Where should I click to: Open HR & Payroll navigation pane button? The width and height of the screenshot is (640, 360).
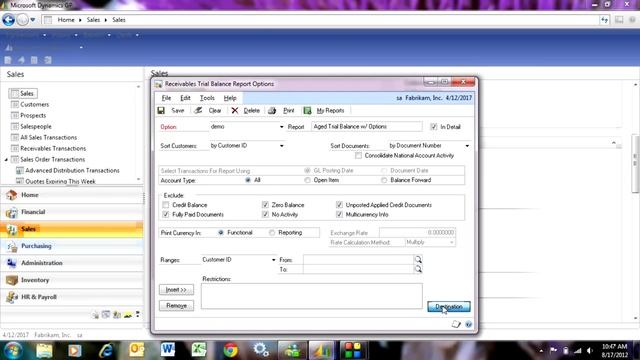[72, 297]
